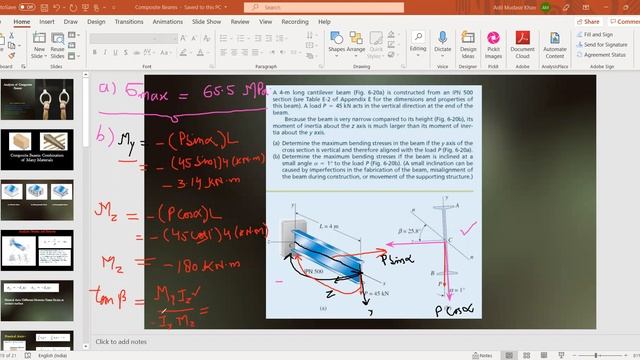Click the Dictate microphone button
The width and height of the screenshot is (640, 360).
click(x=442, y=43)
